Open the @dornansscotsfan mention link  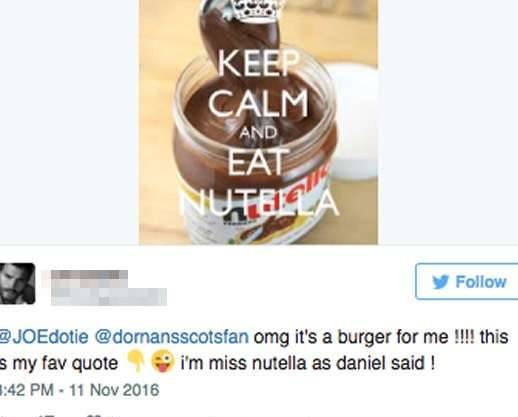[x=172, y=337]
